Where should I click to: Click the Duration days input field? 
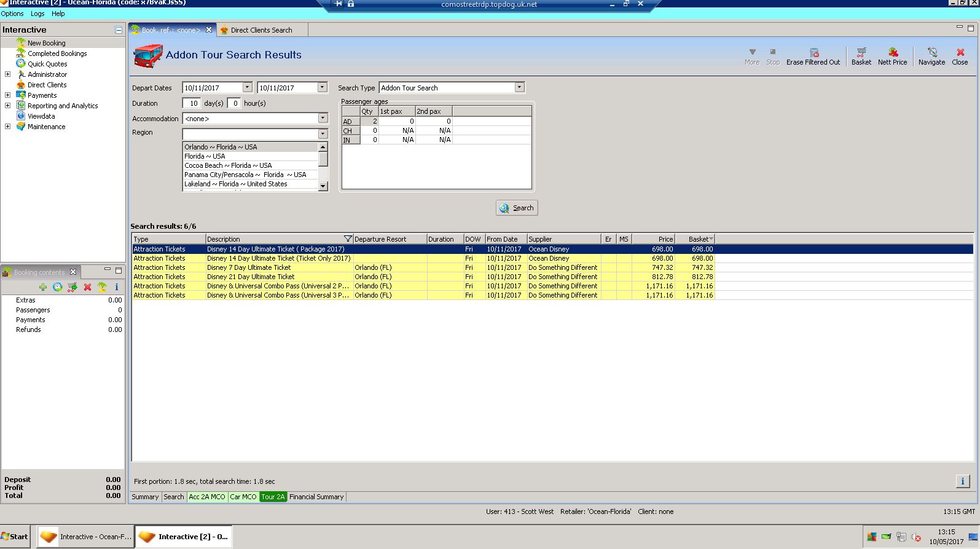(192, 103)
